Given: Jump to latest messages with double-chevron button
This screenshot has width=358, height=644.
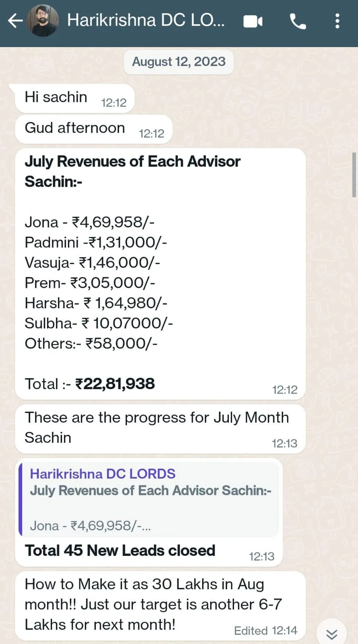Looking at the screenshot, I should pos(332,634).
